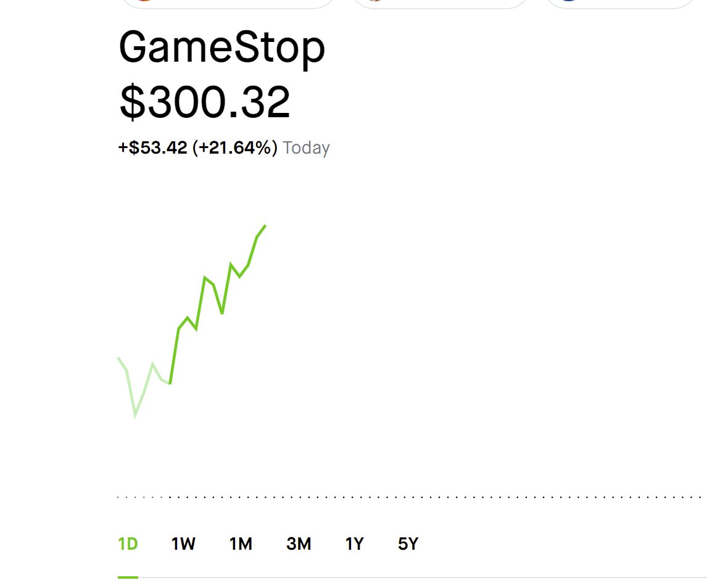Viewport: 707px width, 588px height.
Task: Show the 1M price history
Action: [x=241, y=544]
